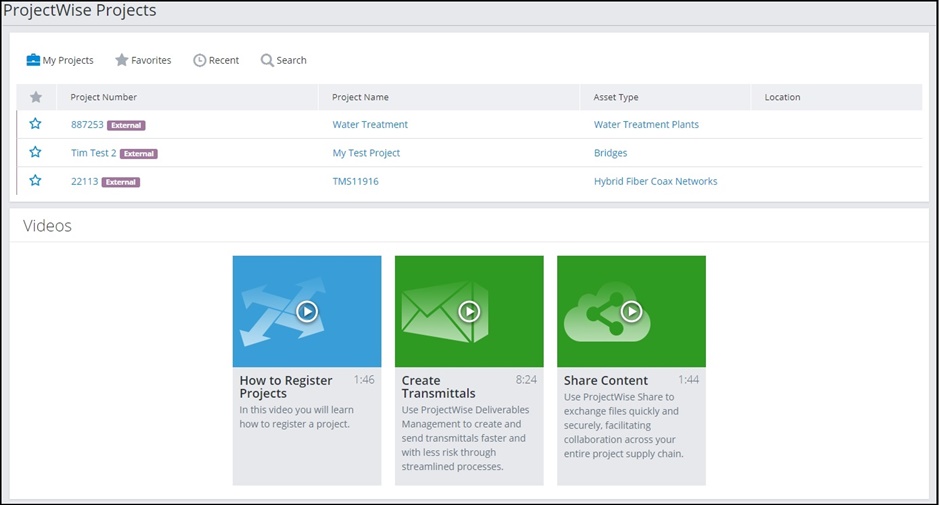This screenshot has height=505, width=939.
Task: Sort by Project Name column header
Action: point(361,97)
